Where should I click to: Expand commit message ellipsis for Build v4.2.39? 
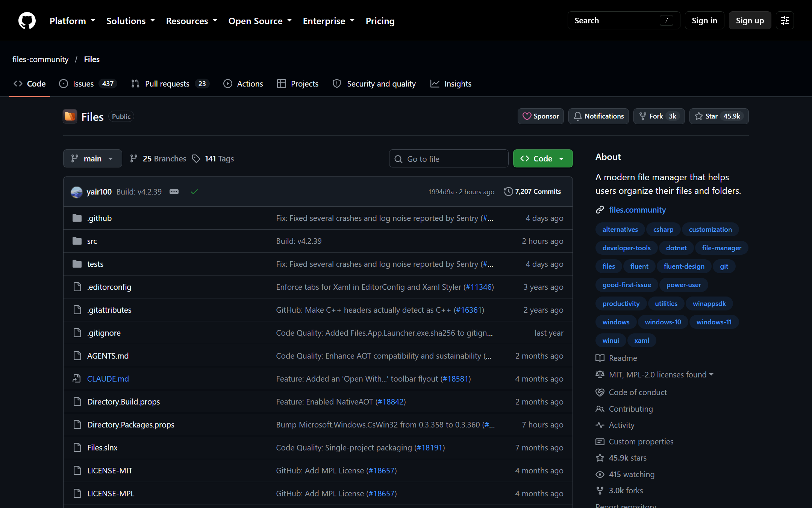pyautogui.click(x=174, y=192)
